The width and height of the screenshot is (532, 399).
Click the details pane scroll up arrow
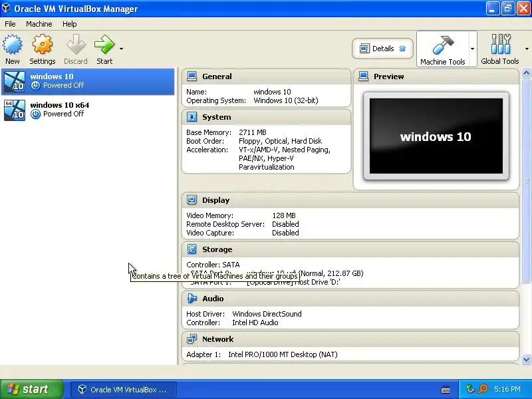[x=526, y=73]
